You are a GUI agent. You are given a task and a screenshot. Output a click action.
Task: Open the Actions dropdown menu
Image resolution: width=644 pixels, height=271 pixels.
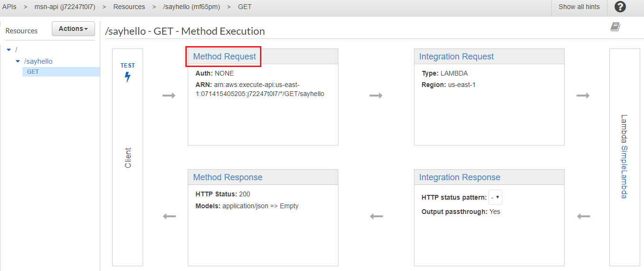[x=73, y=29]
